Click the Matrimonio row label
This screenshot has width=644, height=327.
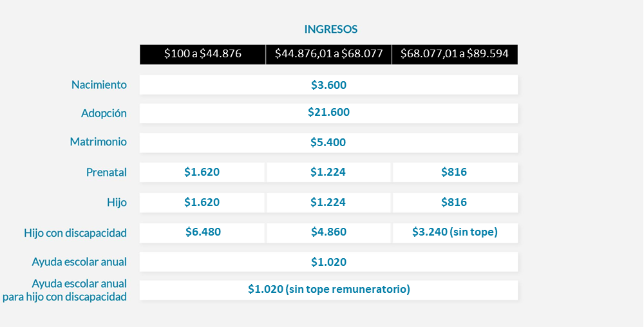(x=98, y=142)
